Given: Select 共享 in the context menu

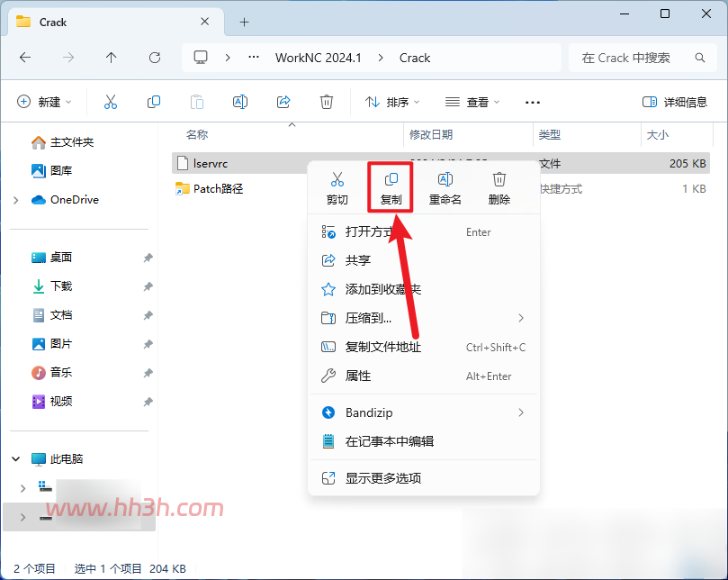Looking at the screenshot, I should coord(424,260).
